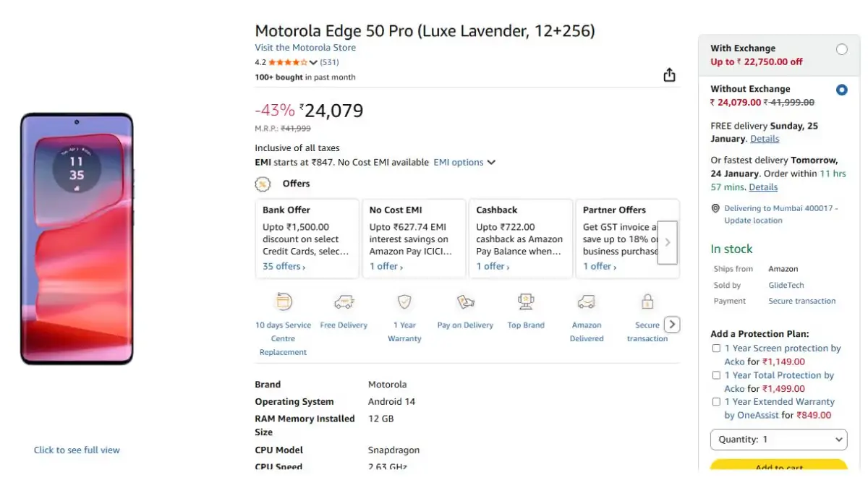The image size is (868, 488).
Task: Click the 10 days Service Centre Replacement icon
Action: (x=284, y=301)
